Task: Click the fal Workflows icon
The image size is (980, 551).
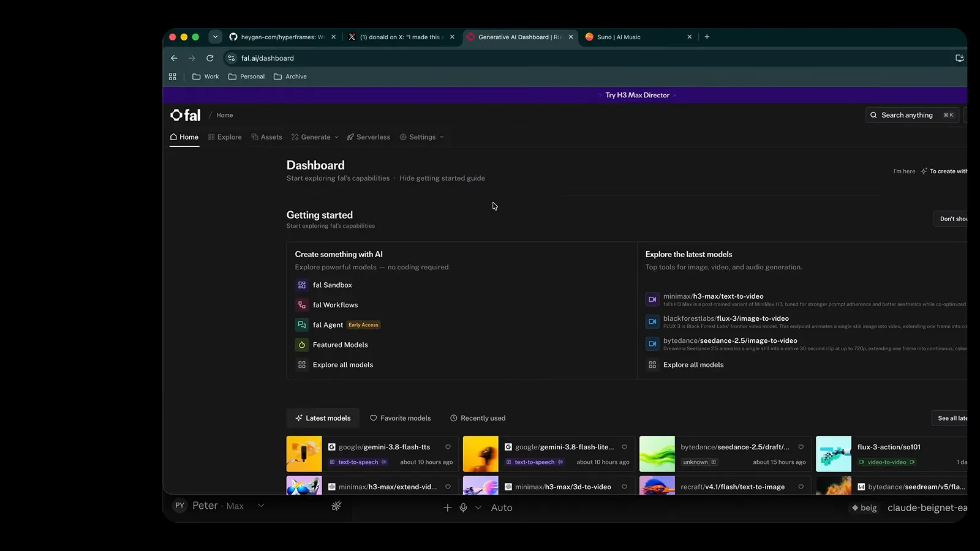Action: pos(302,305)
